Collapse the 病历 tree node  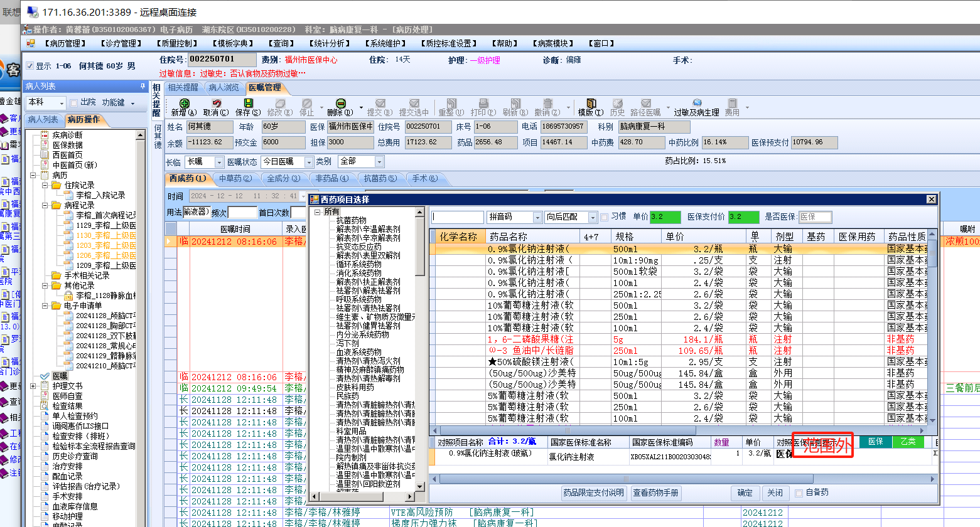pos(33,175)
